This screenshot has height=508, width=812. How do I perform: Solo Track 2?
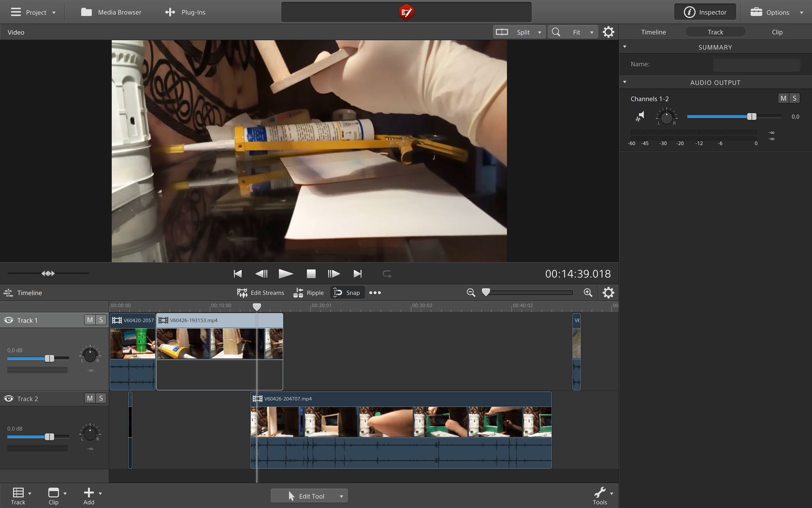[101, 398]
